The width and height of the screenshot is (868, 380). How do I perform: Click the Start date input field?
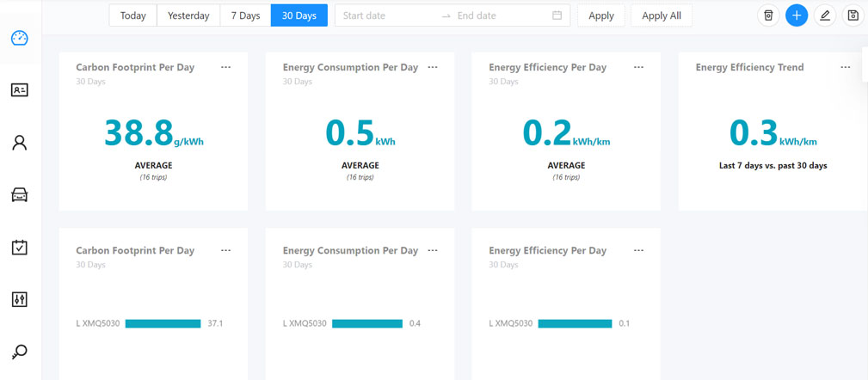[x=387, y=15]
